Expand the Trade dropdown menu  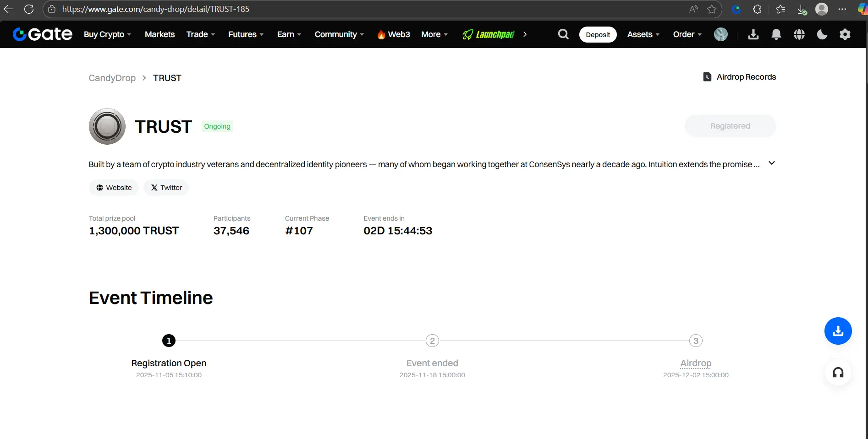(x=201, y=34)
